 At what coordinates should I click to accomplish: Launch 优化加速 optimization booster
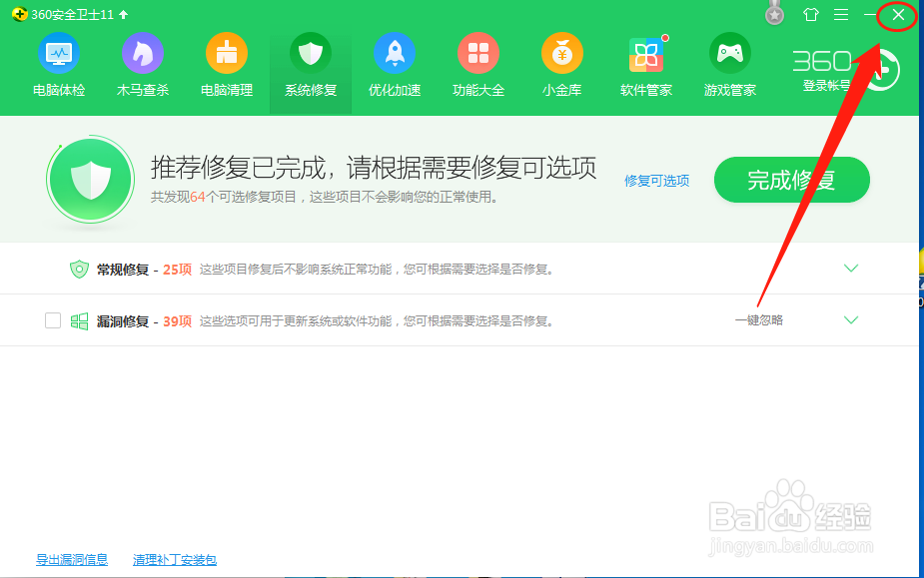click(x=394, y=65)
